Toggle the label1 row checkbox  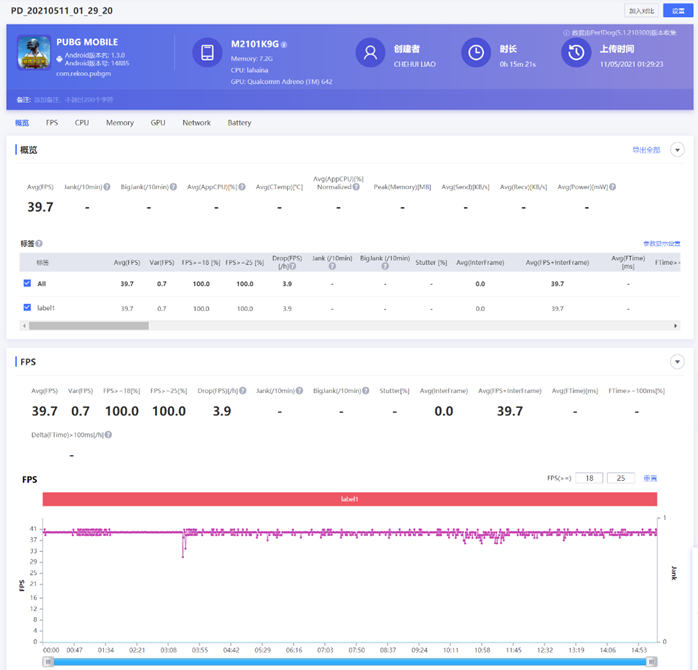pos(27,308)
